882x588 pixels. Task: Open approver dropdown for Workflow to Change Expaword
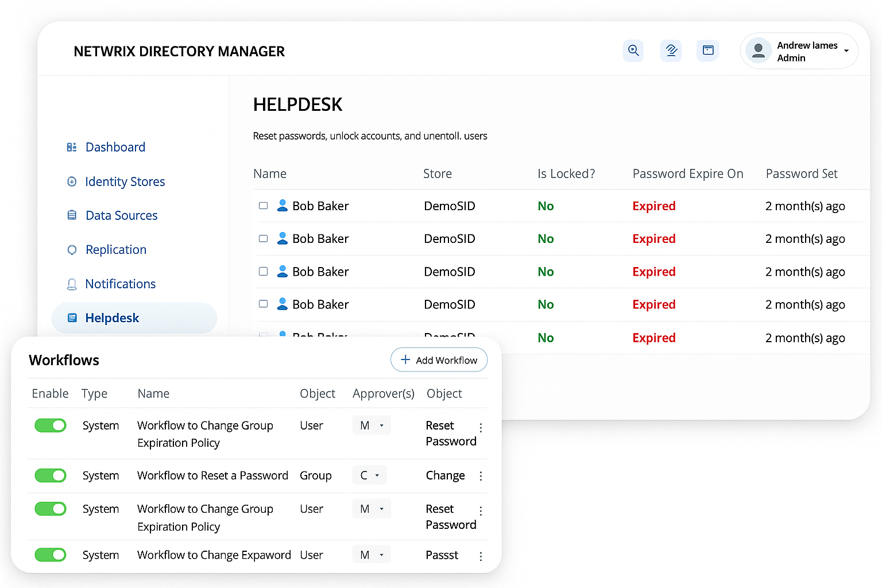click(372, 555)
